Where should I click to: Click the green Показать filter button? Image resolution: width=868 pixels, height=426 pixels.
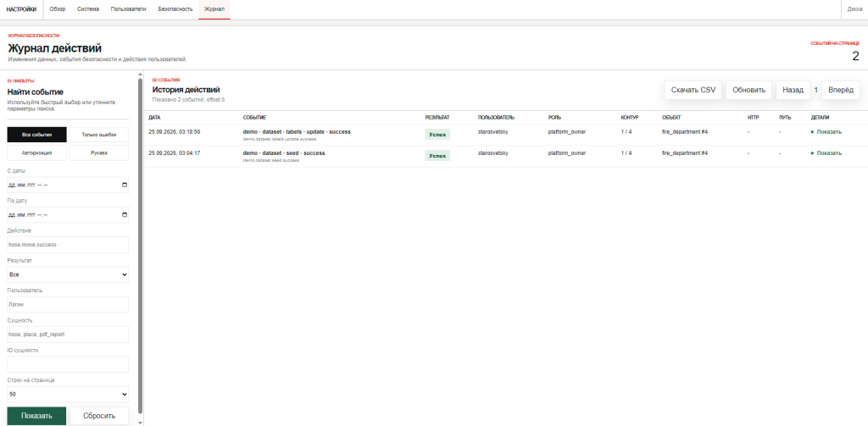pyautogui.click(x=36, y=416)
